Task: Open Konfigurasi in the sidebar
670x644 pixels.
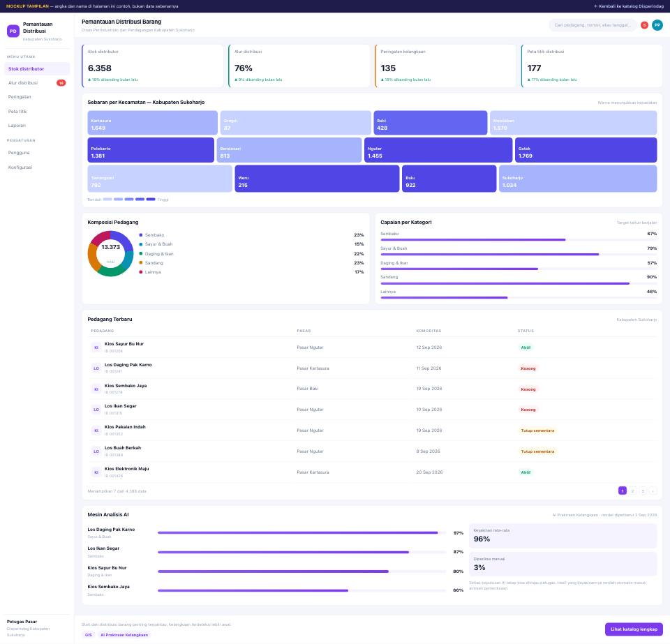Action: [37, 167]
